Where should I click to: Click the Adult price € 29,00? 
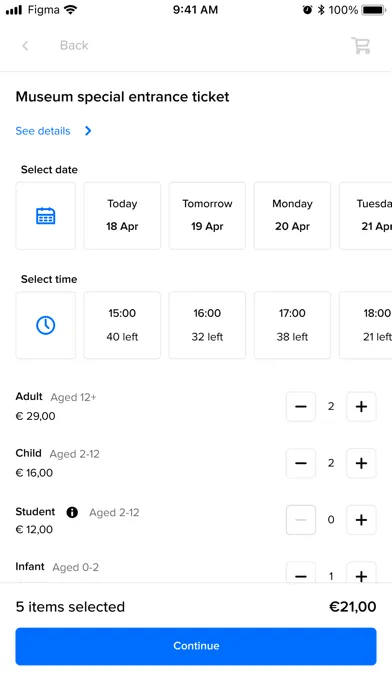click(x=36, y=416)
